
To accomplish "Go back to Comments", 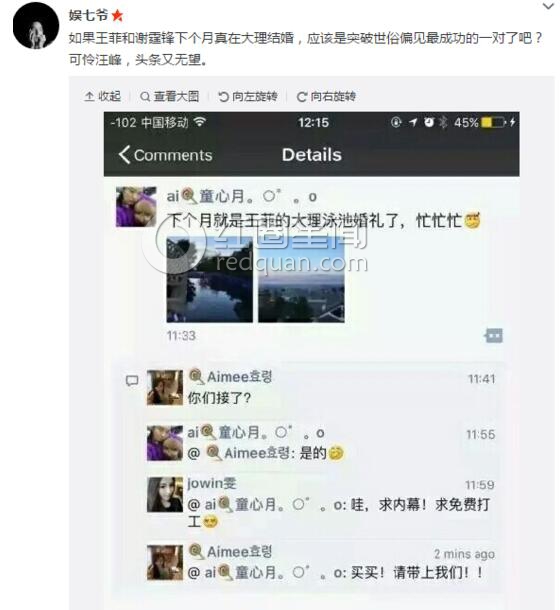I will coord(165,155).
